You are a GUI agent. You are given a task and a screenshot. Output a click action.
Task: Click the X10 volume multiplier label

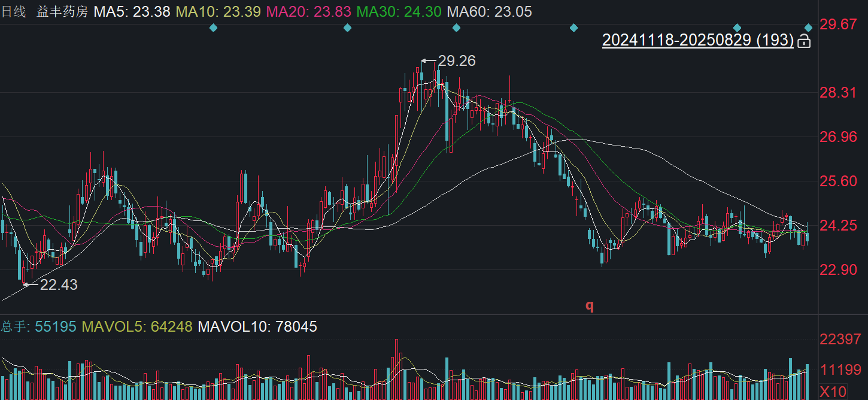[x=833, y=392]
